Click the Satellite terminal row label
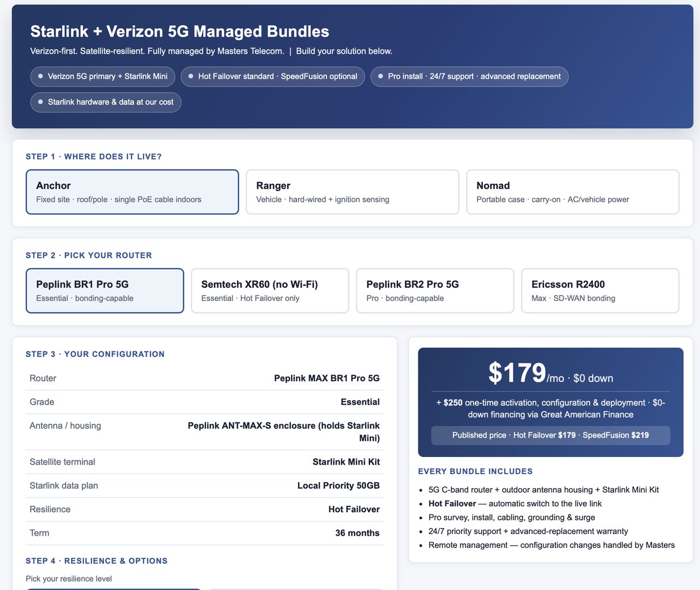The image size is (700, 590). (x=62, y=462)
